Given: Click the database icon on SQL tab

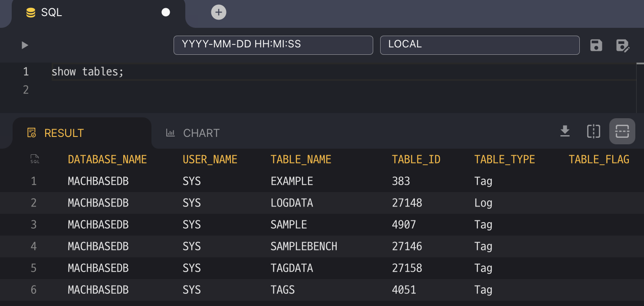Looking at the screenshot, I should [x=30, y=13].
